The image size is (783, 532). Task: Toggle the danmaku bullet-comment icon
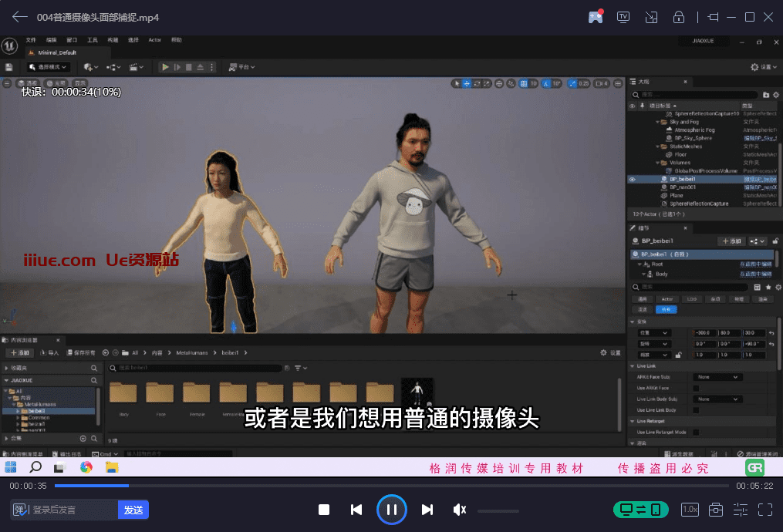pos(21,510)
